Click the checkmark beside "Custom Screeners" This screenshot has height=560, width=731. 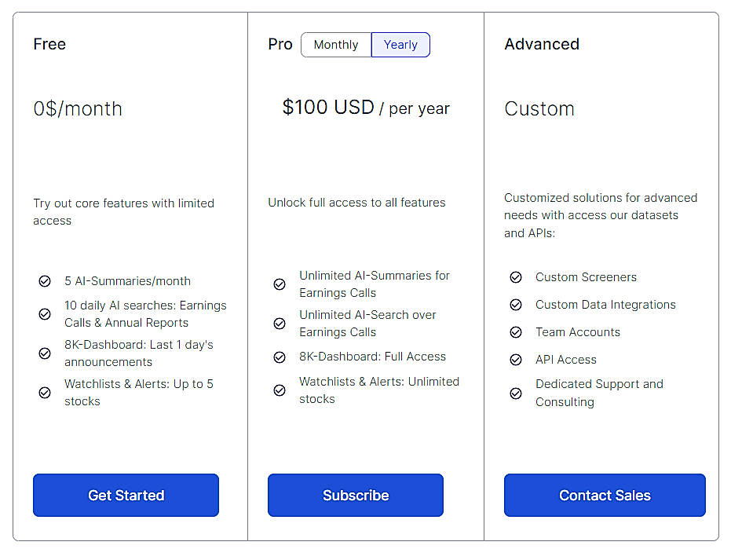[x=516, y=277]
